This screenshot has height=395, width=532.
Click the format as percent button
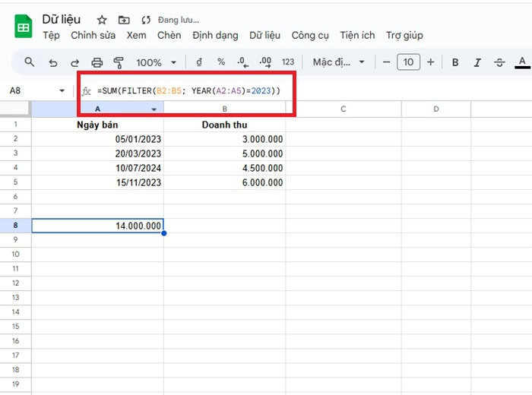click(221, 62)
